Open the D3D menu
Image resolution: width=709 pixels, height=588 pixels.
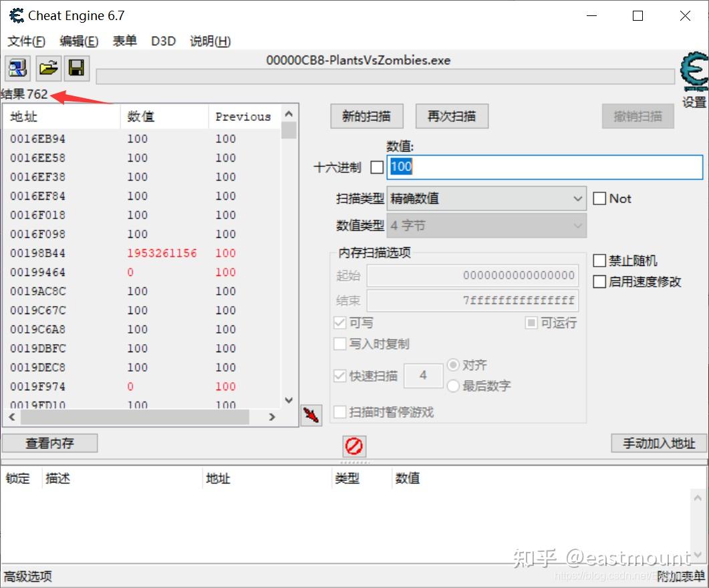163,41
